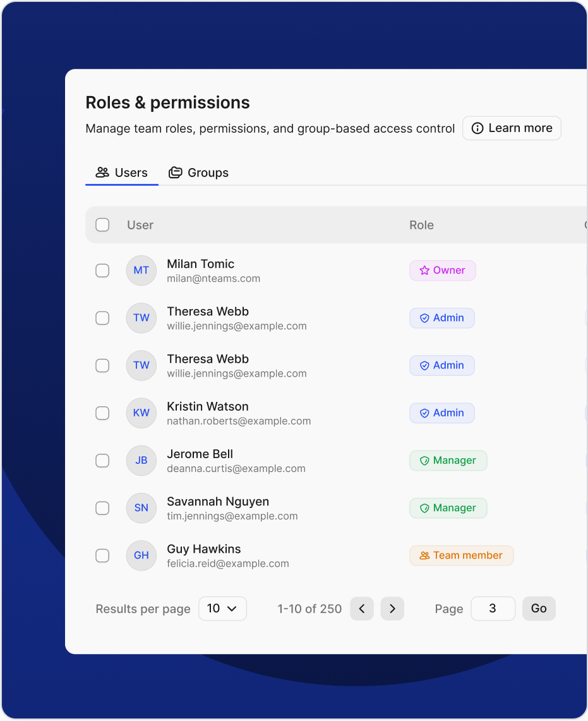
Task: Select the checkbox next to Savannah Nguyen
Action: pos(102,508)
